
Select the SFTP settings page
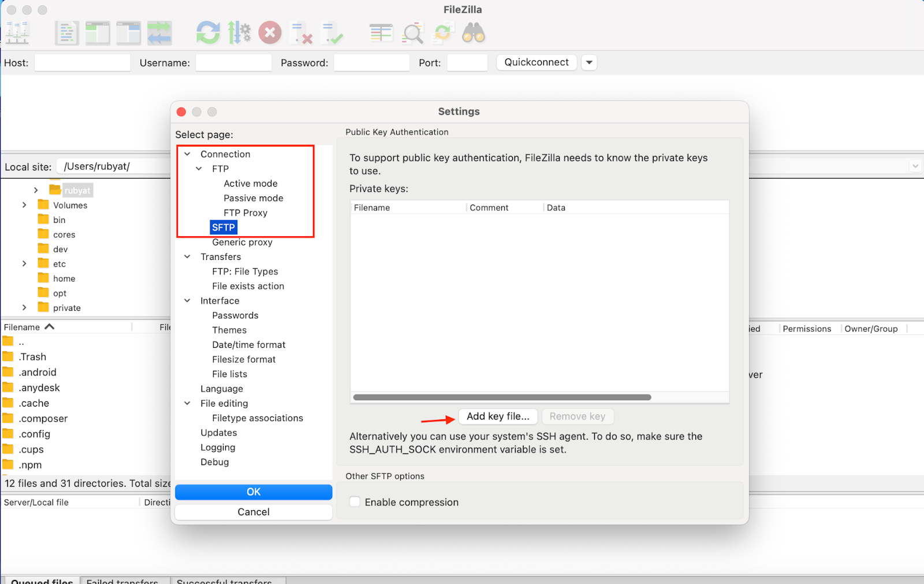point(223,227)
